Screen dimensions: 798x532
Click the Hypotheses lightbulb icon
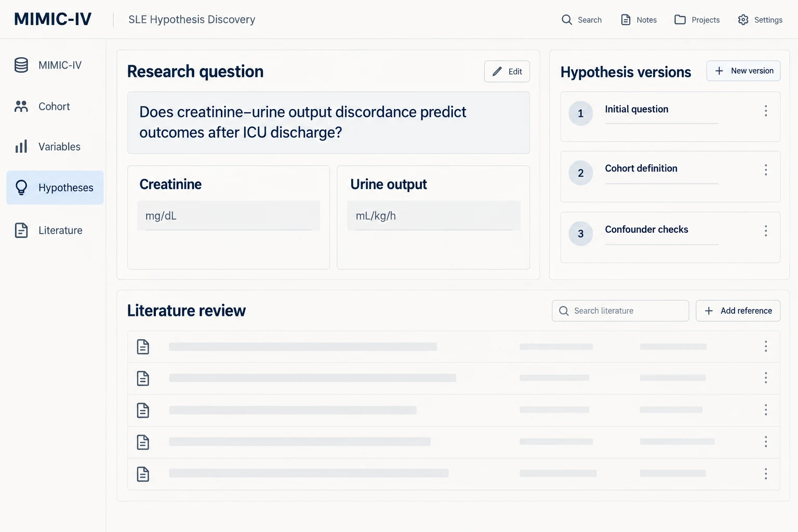click(x=21, y=188)
